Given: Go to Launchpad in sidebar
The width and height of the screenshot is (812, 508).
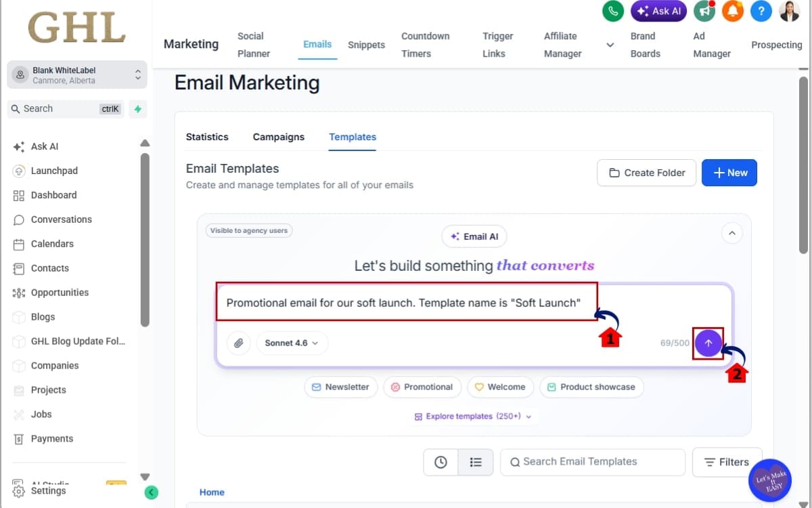Looking at the screenshot, I should pyautogui.click(x=54, y=171).
